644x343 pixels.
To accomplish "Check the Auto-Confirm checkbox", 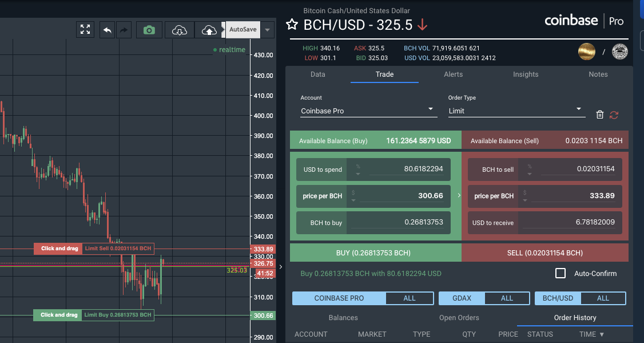I will pos(560,273).
